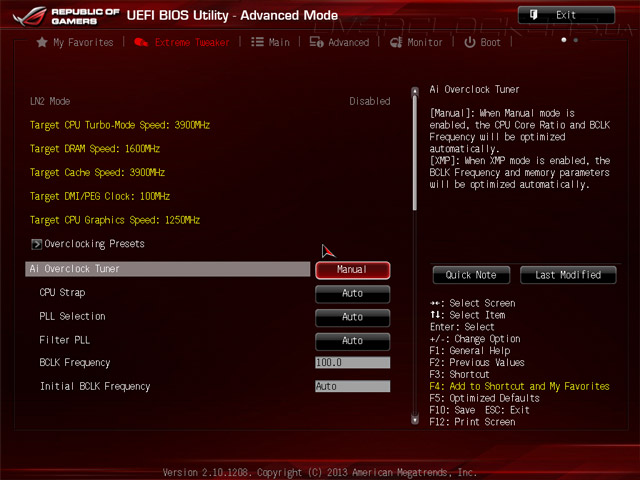Select the PLL Selection label
The width and height of the screenshot is (640, 480).
coord(72,316)
